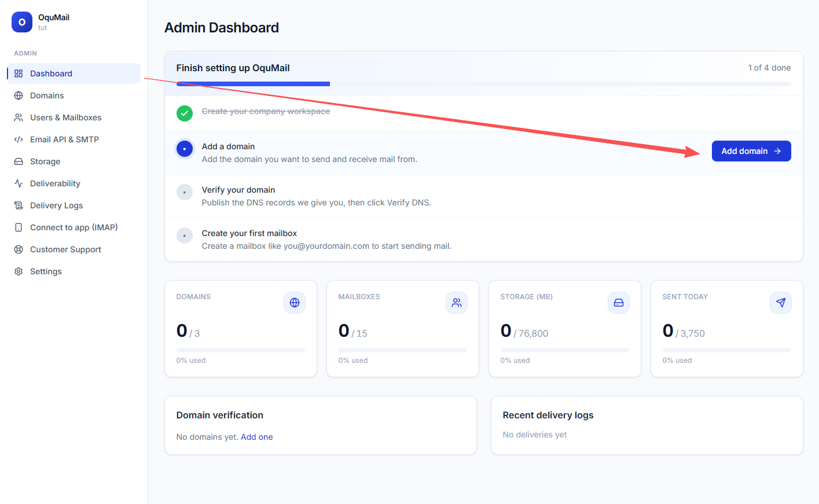Image resolution: width=819 pixels, height=504 pixels.
Task: Select the 'Add a domain' step indicator
Action: (x=185, y=149)
